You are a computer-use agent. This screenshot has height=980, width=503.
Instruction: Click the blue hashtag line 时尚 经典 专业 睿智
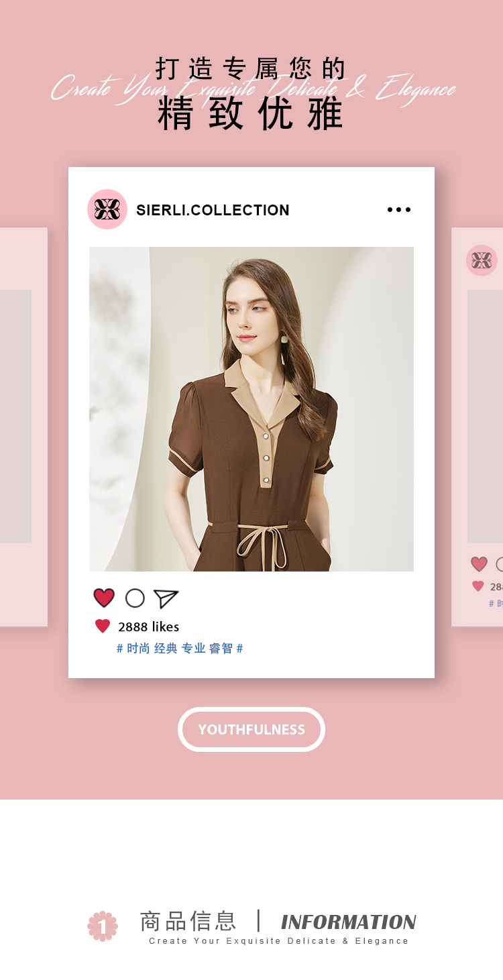(180, 648)
